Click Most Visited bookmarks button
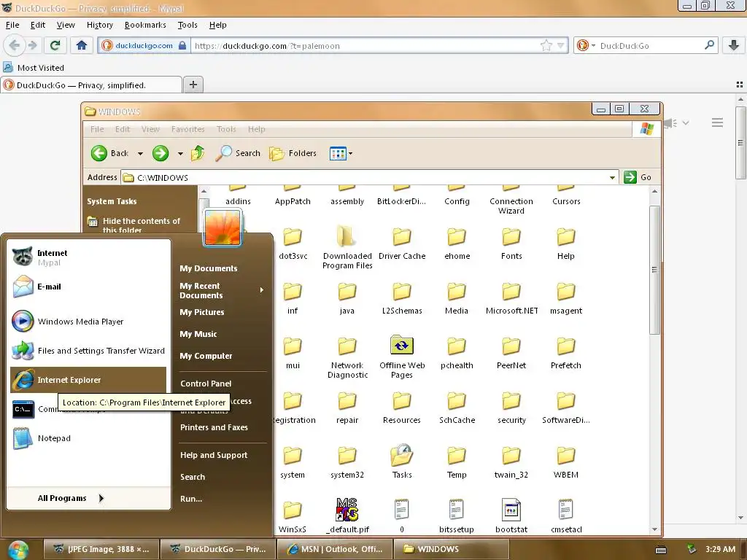747x560 pixels. tap(34, 68)
